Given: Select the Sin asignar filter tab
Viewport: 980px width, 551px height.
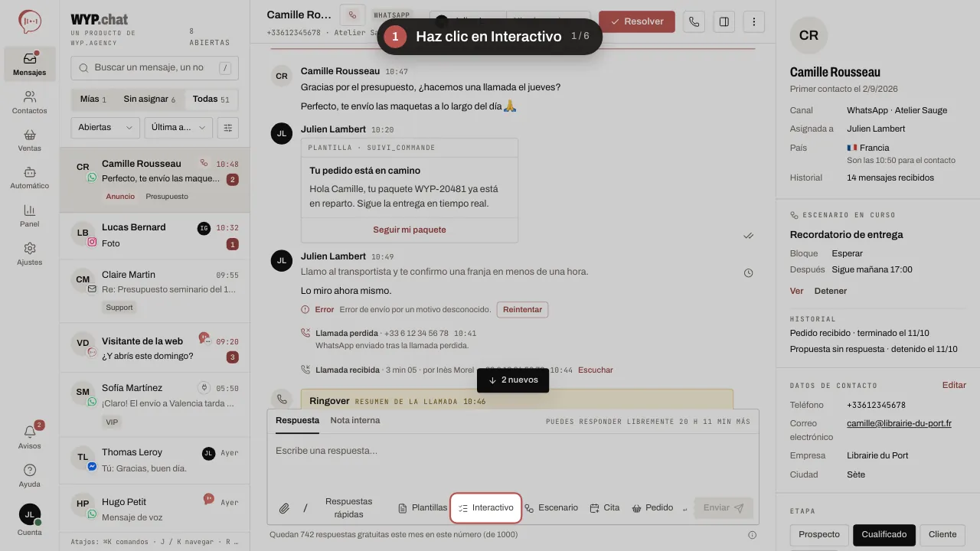Looking at the screenshot, I should (149, 99).
